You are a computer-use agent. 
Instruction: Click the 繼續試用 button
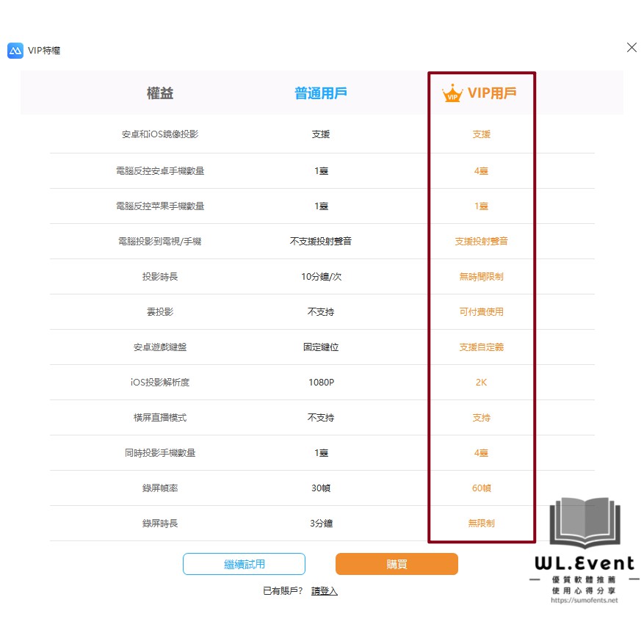(x=244, y=564)
